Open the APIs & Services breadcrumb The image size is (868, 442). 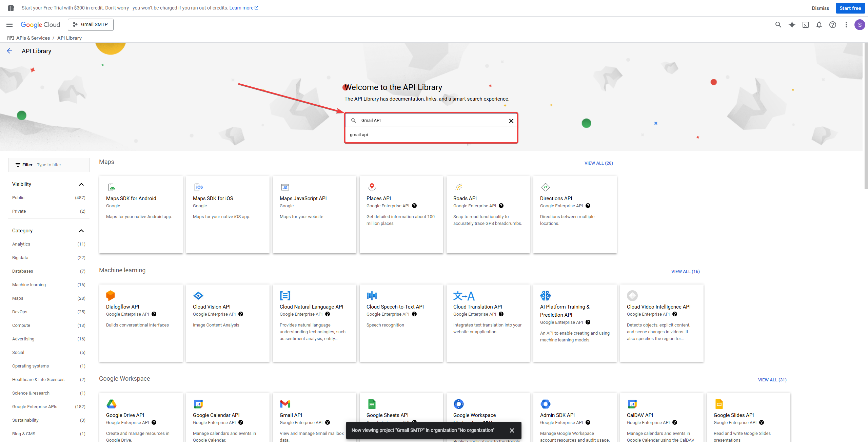point(33,38)
